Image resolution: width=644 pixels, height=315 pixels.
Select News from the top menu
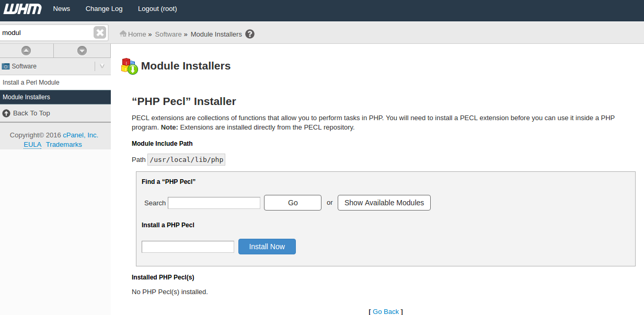coord(61,8)
